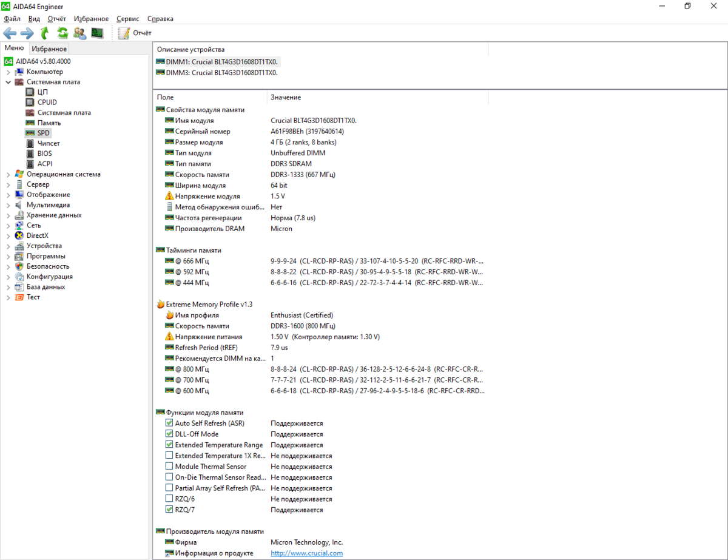Toggle Auto Self Refresh (ASR) checkbox
Image resolution: width=728 pixels, height=560 pixels.
169,423
